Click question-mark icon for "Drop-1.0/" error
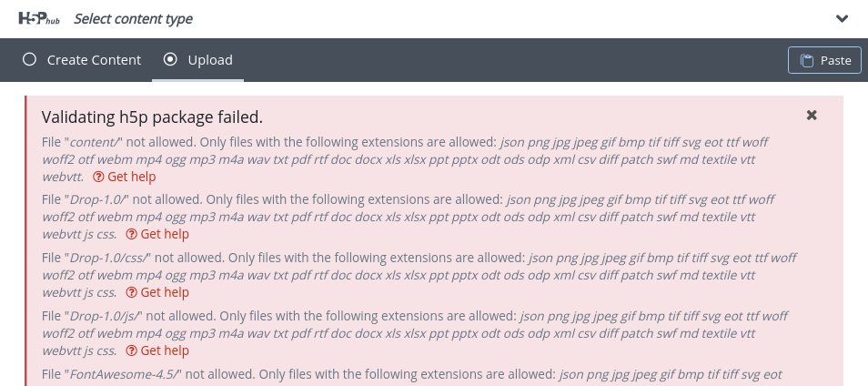Viewport: 868px width, 386px height. tap(131, 234)
